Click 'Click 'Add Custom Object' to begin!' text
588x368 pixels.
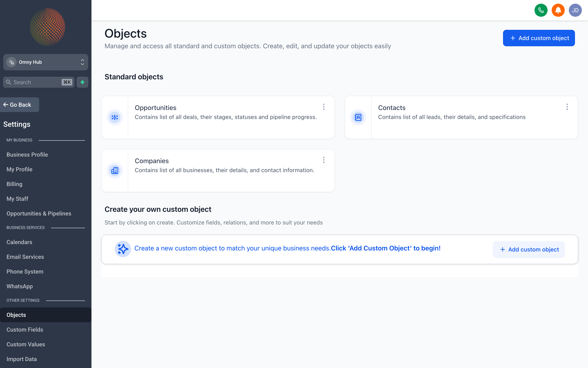click(x=386, y=248)
